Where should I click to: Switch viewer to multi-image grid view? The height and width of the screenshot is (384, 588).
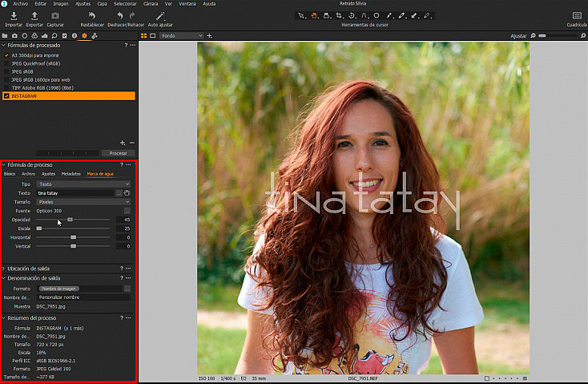tap(143, 35)
